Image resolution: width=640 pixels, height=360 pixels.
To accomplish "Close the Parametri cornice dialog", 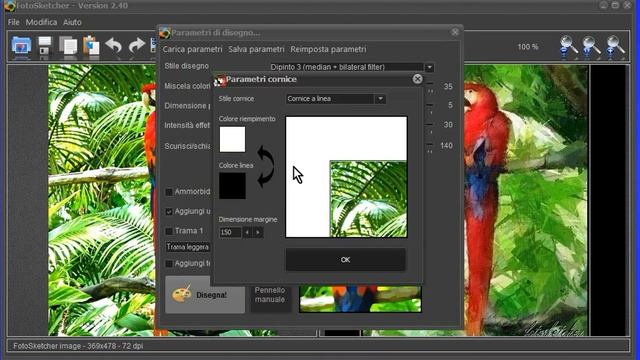I will pos(417,79).
